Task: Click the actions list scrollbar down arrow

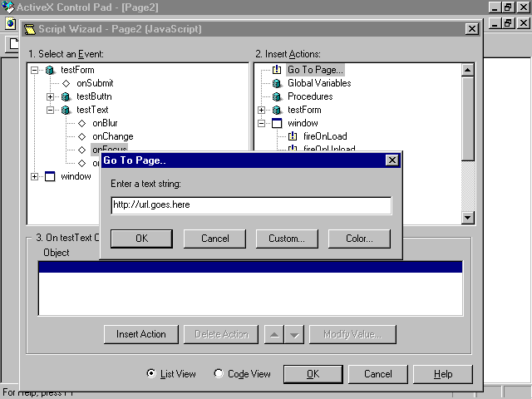Action: (x=468, y=218)
